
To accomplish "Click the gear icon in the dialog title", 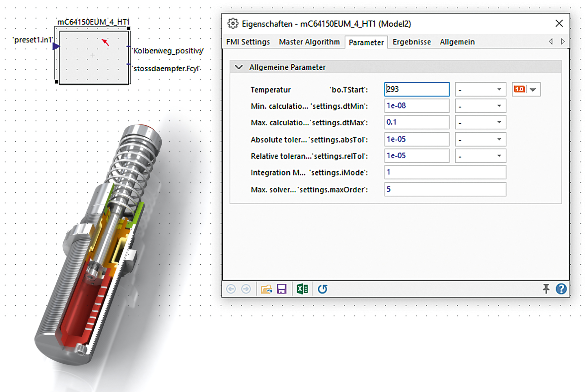I will click(233, 24).
